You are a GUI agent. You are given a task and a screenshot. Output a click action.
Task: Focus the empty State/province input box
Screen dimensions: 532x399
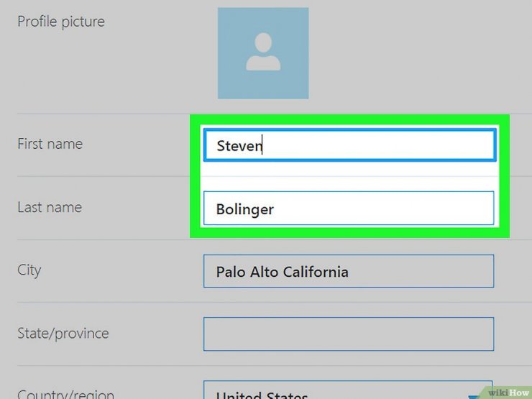[x=349, y=334]
